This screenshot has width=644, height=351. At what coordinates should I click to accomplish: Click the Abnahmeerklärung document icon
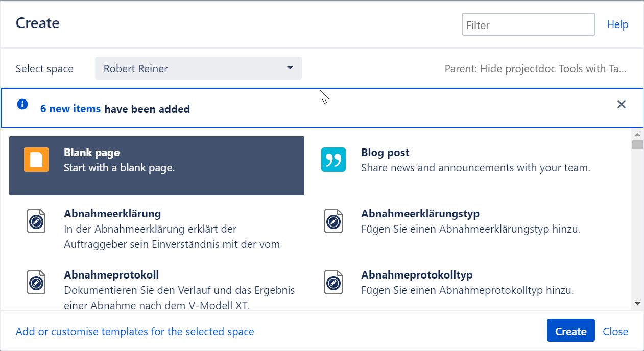click(x=36, y=221)
